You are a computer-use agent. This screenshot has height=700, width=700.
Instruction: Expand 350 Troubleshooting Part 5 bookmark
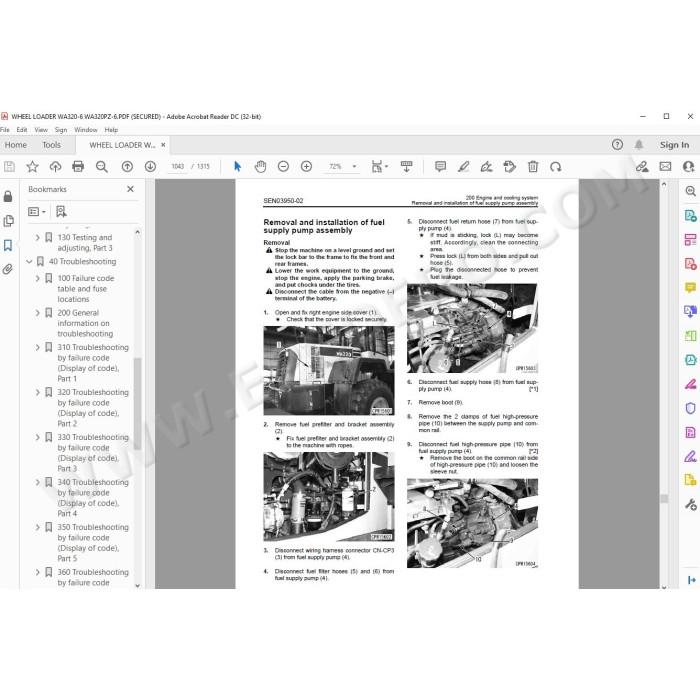click(38, 528)
